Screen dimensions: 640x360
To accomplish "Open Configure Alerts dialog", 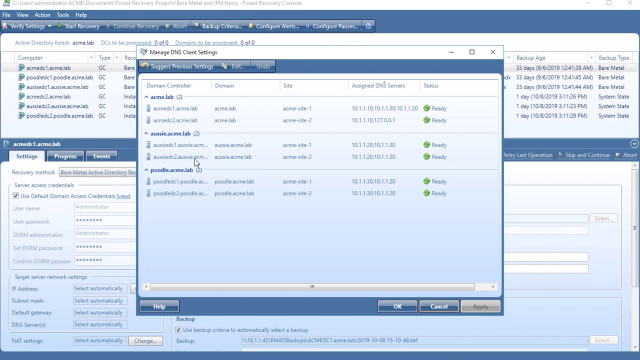I will tap(273, 26).
